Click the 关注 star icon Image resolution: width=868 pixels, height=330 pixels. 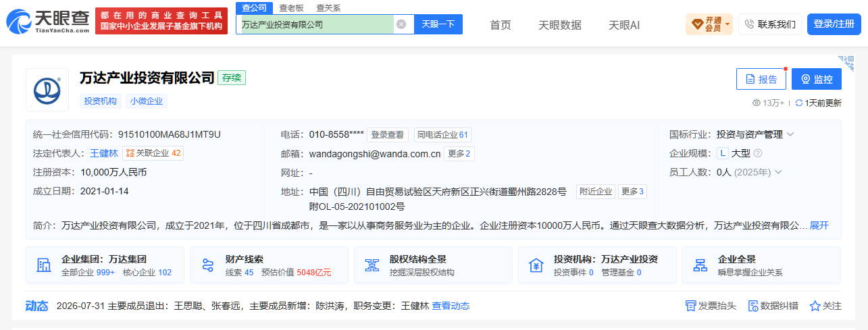(x=815, y=306)
